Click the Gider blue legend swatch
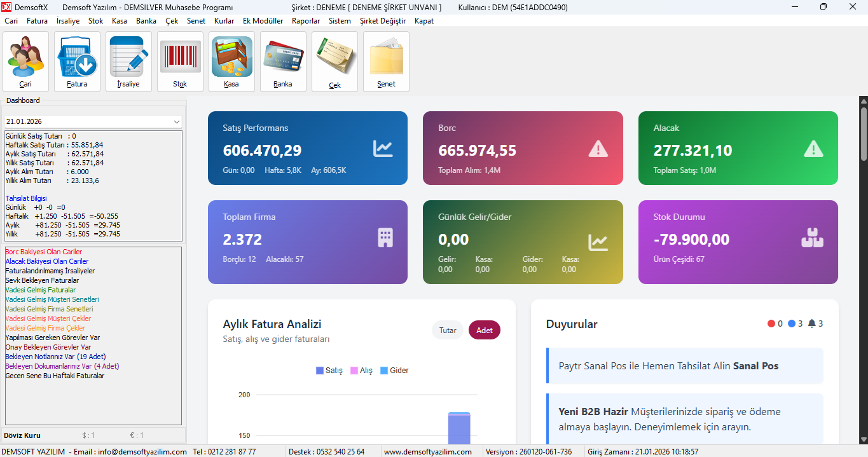868x457 pixels. (x=384, y=371)
